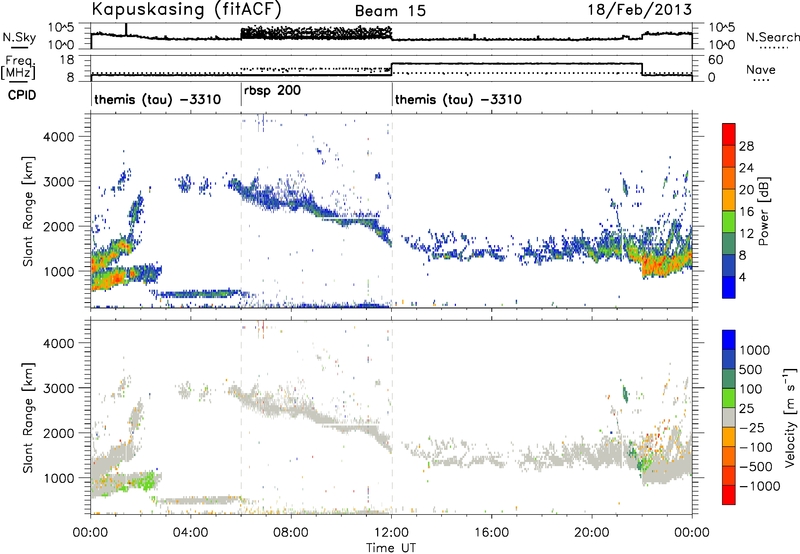Click "Slant Range [km]" label of the velocity panel

click(28, 417)
